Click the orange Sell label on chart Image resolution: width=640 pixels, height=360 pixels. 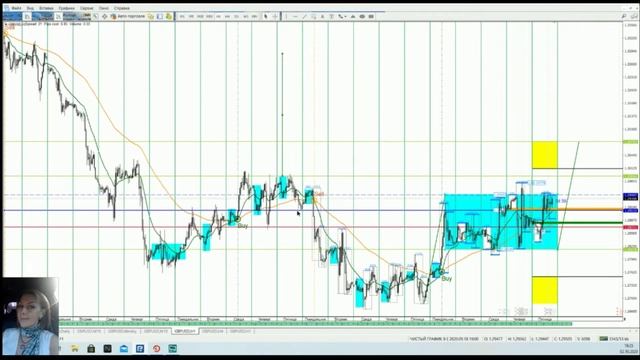pyautogui.click(x=319, y=194)
